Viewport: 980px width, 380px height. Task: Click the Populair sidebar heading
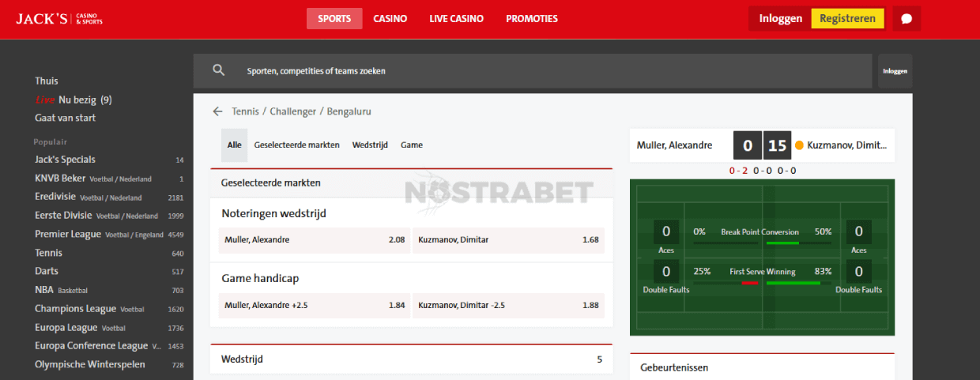[50, 141]
